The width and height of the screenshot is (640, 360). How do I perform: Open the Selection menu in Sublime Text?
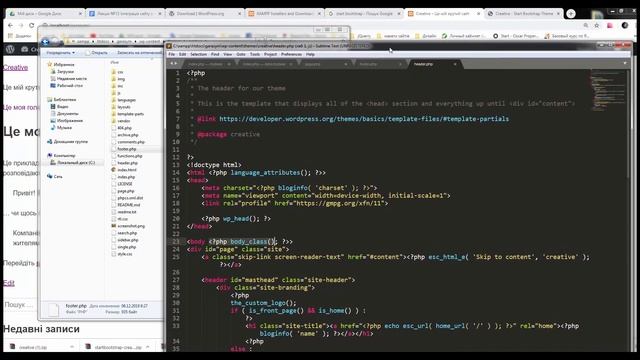[x=198, y=54]
